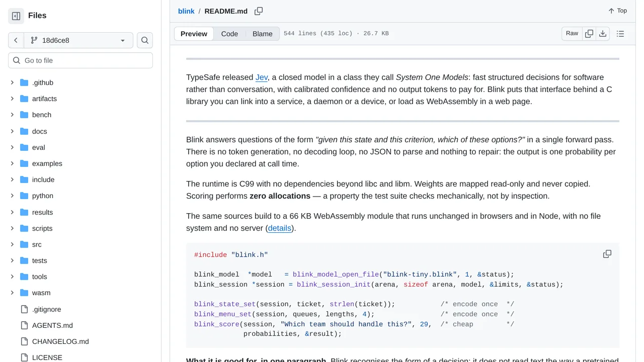Screen dimensions: 644x362
Task: Open the AGENTS.md file
Action: tap(52, 325)
